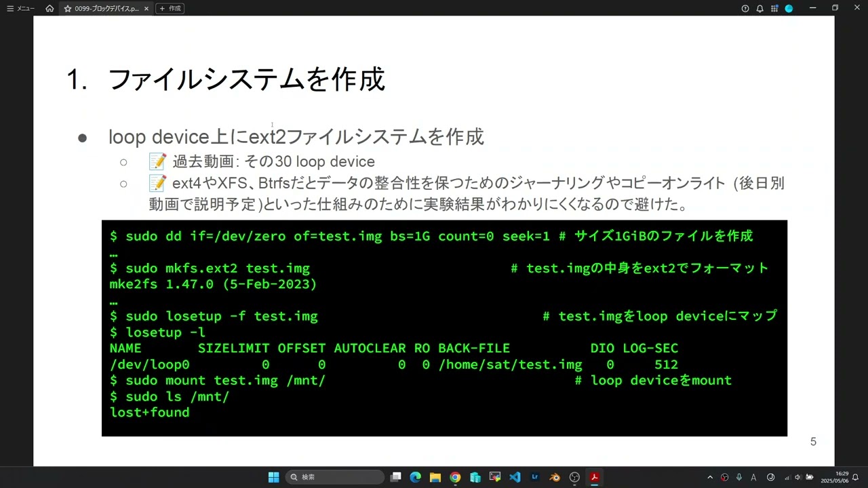Click the /dev/loop0 entry in terminal output
Screen dimensions: 868x488
click(x=149, y=365)
